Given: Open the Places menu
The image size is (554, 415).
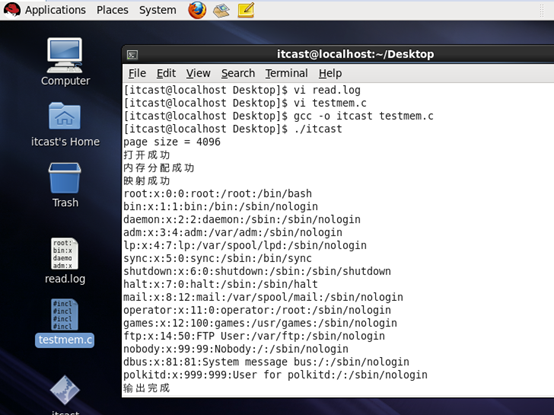Looking at the screenshot, I should tap(112, 10).
